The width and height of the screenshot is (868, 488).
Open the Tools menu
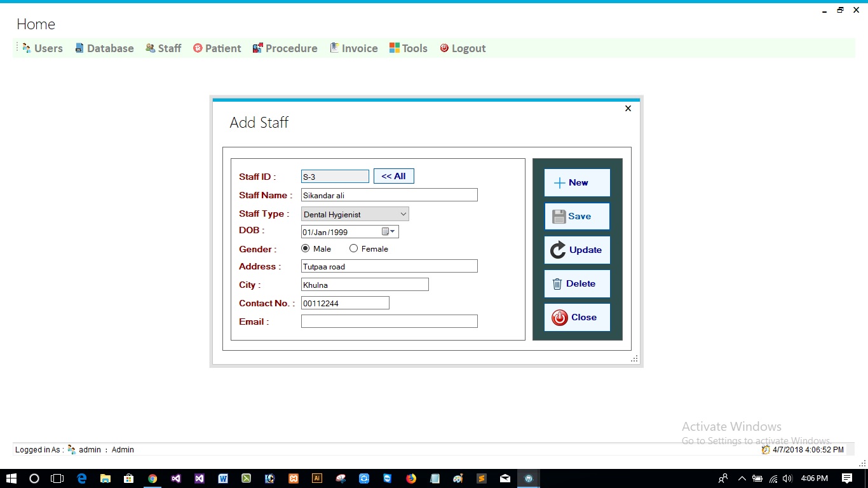coord(408,48)
